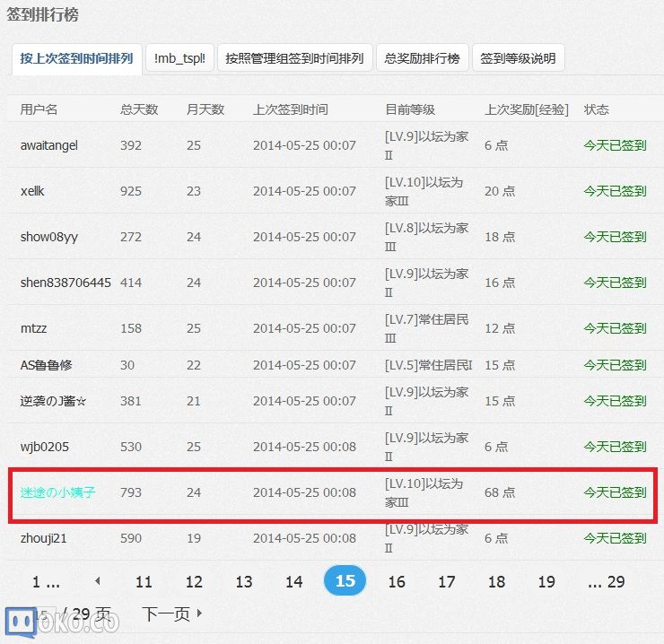The height and width of the screenshot is (644, 664).
Task: Select 按照管理组签到时间排列 tab
Action: click(294, 58)
